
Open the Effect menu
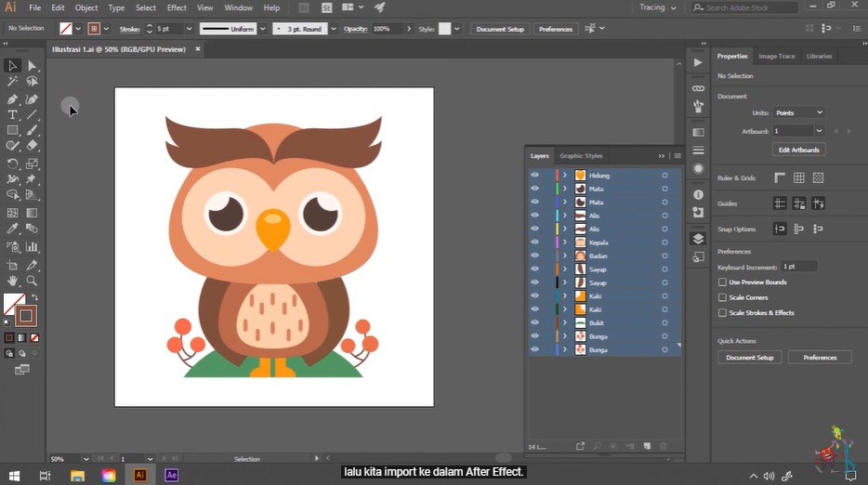177,7
